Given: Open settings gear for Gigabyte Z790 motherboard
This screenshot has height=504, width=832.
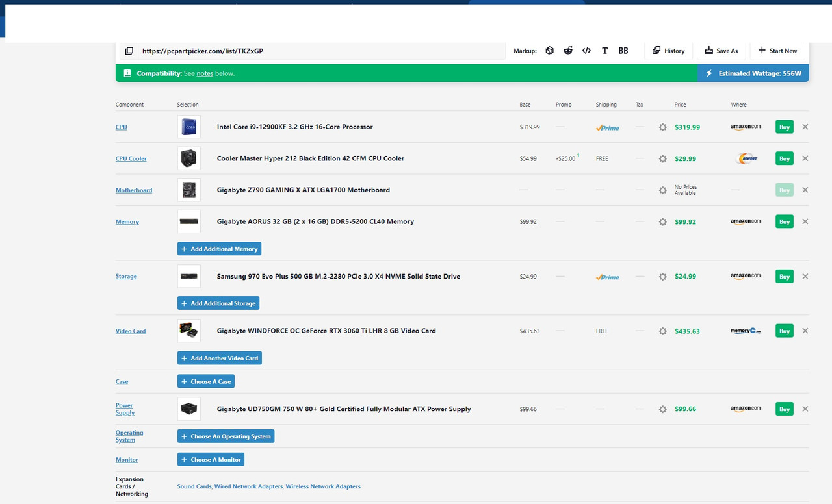Looking at the screenshot, I should click(662, 190).
